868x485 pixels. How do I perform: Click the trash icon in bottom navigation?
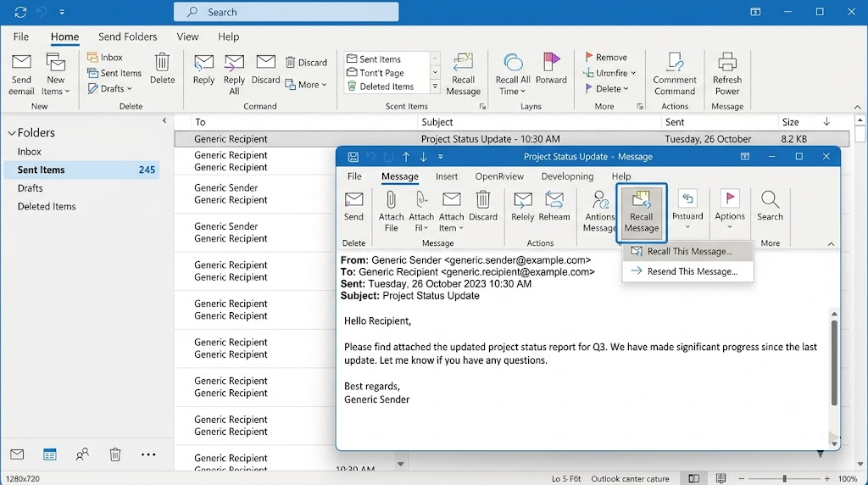tap(115, 454)
